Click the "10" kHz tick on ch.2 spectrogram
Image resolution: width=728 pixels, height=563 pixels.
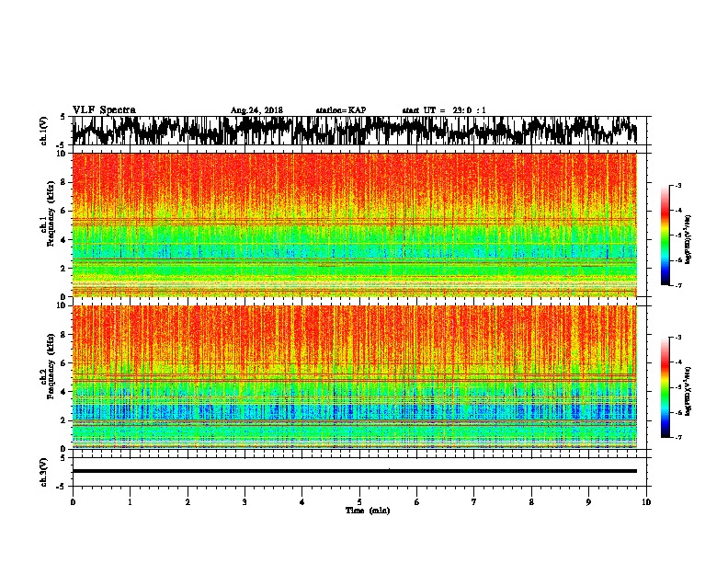[63, 305]
